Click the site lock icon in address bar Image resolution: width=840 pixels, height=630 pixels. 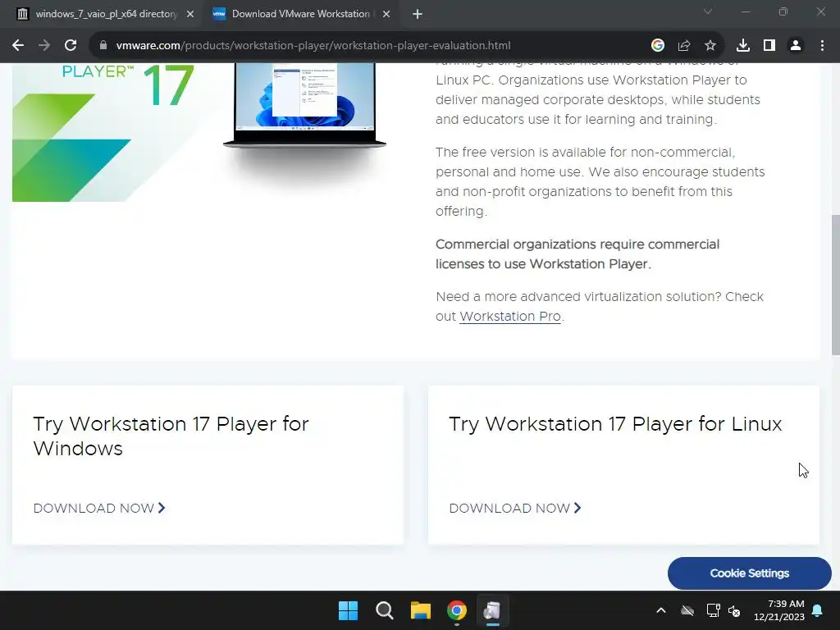(103, 46)
